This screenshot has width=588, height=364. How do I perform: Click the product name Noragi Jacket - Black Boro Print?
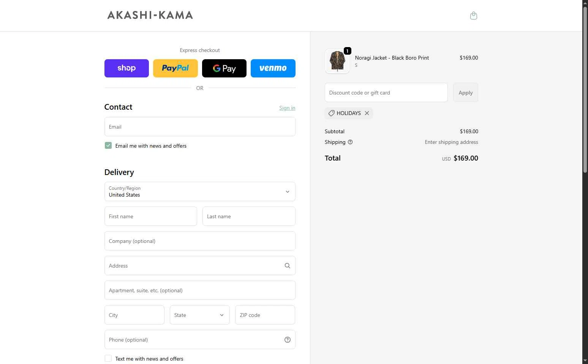pos(392,58)
